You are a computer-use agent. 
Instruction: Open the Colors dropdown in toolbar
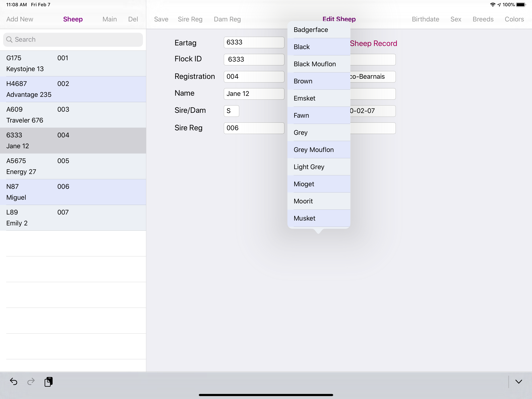coord(514,19)
